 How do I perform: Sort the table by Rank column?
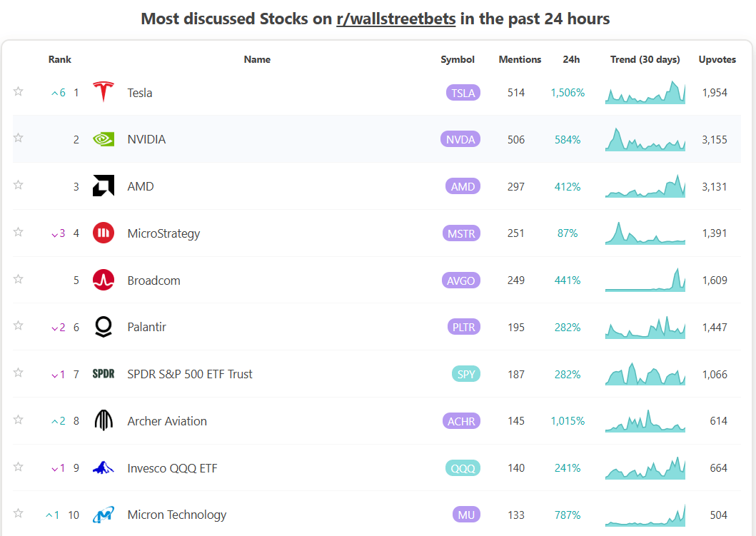tap(60, 59)
